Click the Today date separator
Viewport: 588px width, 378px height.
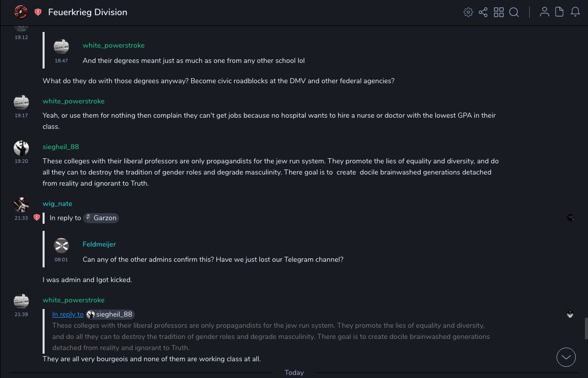tap(294, 373)
